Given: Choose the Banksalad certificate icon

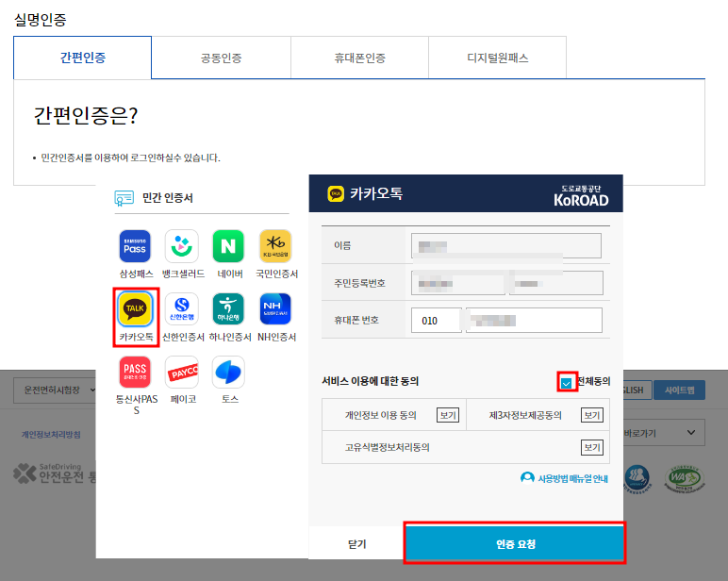Looking at the screenshot, I should [182, 246].
